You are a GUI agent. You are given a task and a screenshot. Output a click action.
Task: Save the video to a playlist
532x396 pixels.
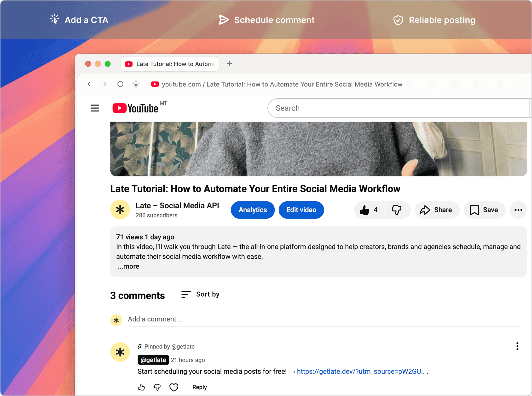(x=484, y=210)
